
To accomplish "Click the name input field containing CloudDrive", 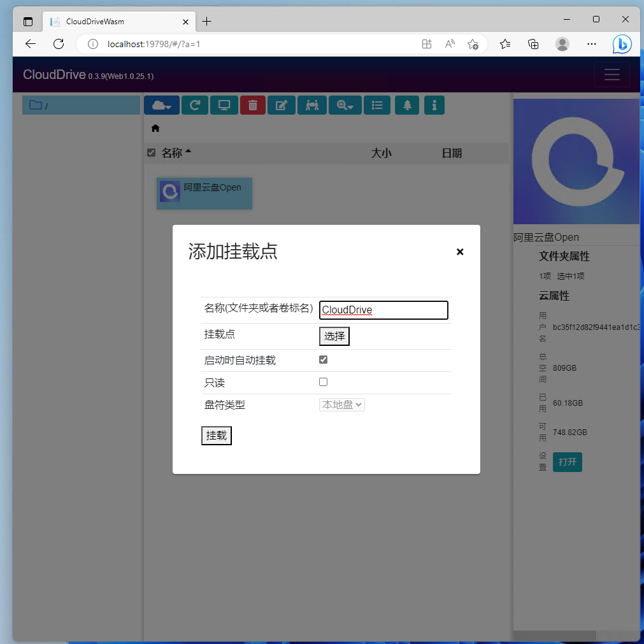I will coord(383,310).
